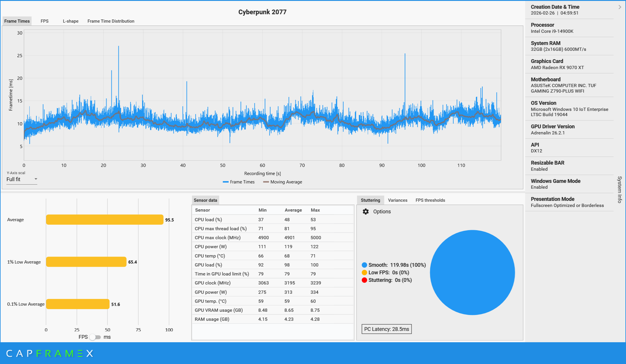626x364 pixels.
Task: Open the Y-Axis scale Full fit dropdown
Action: coord(22,179)
